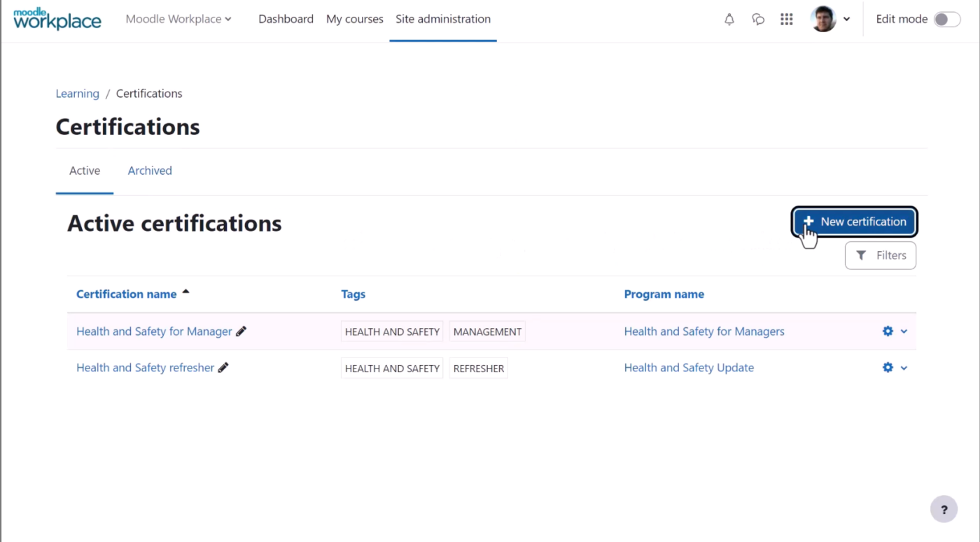Switch to the Archived tab
This screenshot has height=542, width=980.
coord(149,170)
